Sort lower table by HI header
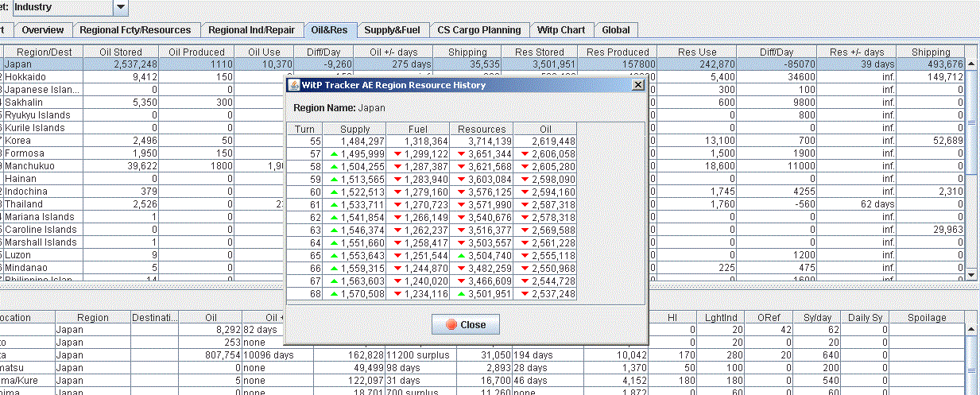The image size is (980, 395). tap(672, 317)
